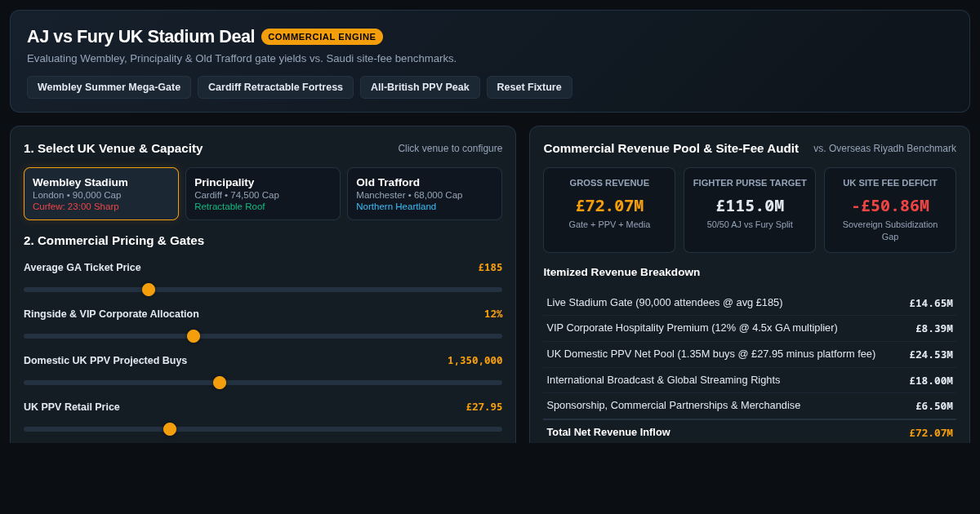Click the Total Net Revenue Inflow row
The height and width of the screenshot is (514, 980).
[x=750, y=432]
